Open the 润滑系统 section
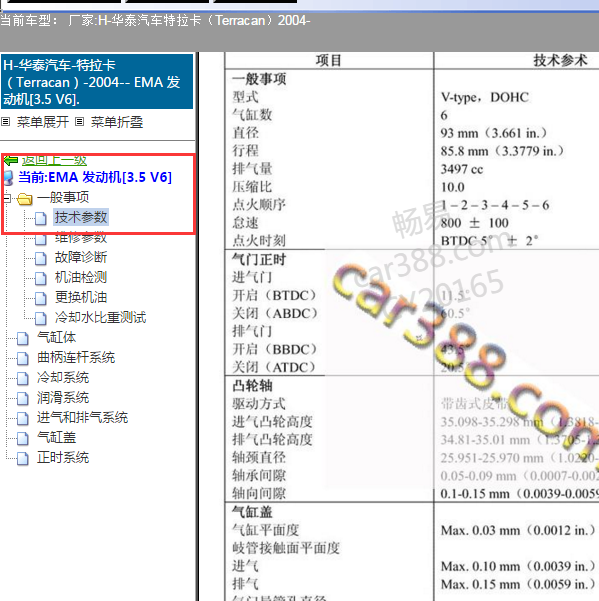The image size is (599, 601). click(63, 397)
